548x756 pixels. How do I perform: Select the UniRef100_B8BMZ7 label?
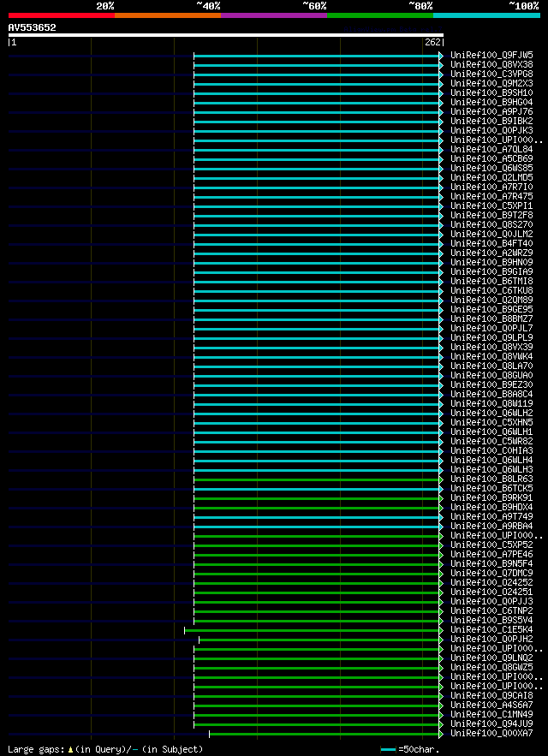[491, 318]
